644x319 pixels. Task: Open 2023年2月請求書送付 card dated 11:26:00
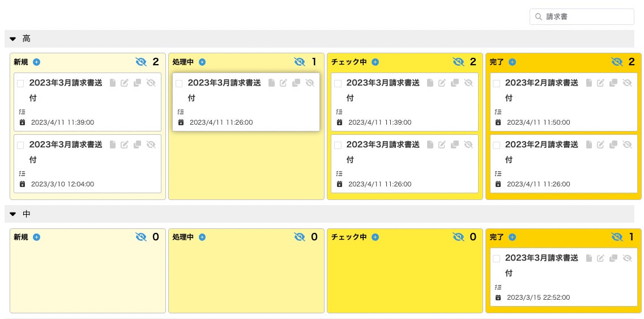[541, 152]
